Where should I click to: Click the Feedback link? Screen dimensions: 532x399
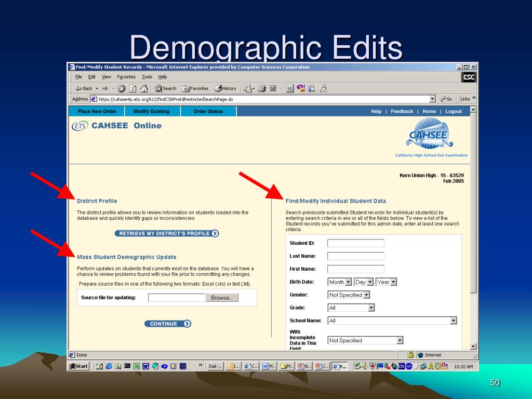[402, 111]
